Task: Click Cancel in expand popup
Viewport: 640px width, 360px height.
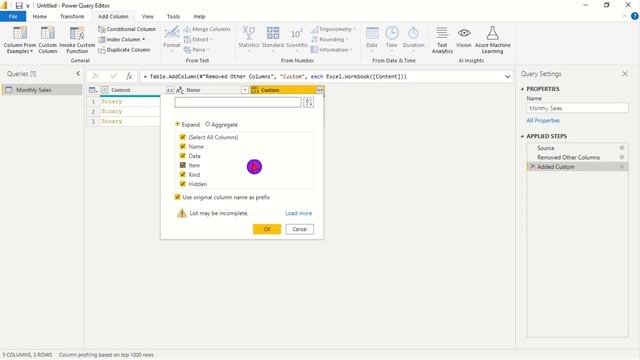Action: pos(300,229)
